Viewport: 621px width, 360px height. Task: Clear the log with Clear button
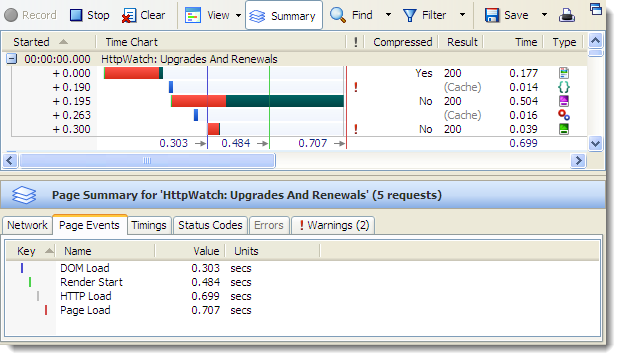(x=143, y=15)
